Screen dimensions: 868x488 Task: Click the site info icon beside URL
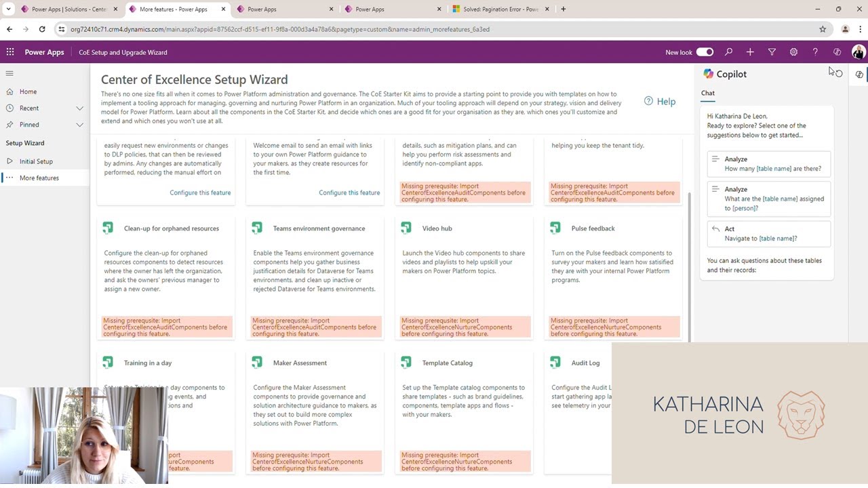pyautogui.click(x=62, y=29)
